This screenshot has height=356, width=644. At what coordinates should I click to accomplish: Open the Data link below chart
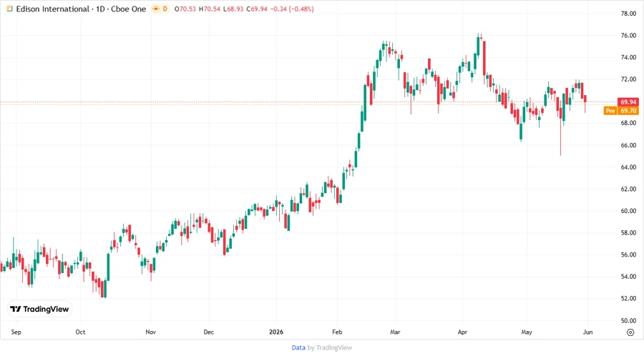tap(298, 347)
